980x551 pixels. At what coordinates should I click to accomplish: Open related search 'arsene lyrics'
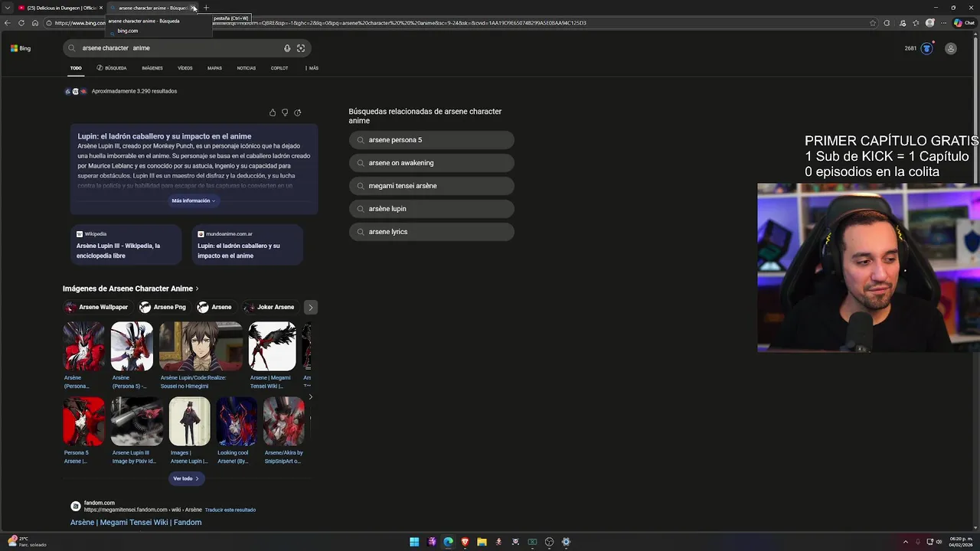tap(431, 232)
